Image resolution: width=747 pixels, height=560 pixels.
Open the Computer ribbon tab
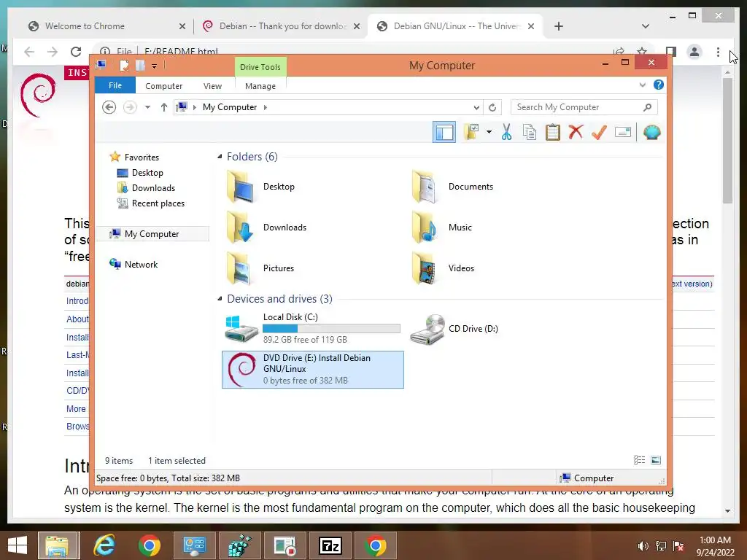164,86
